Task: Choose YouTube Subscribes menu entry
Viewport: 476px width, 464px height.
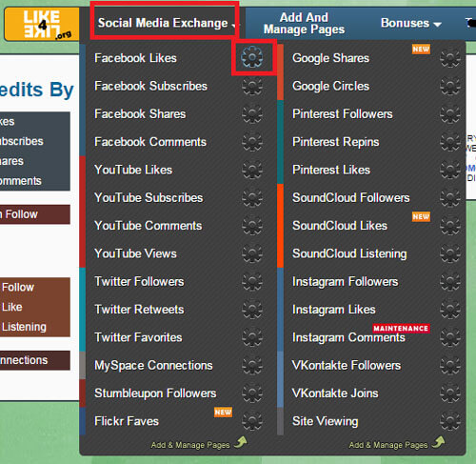Action: pyautogui.click(x=149, y=198)
